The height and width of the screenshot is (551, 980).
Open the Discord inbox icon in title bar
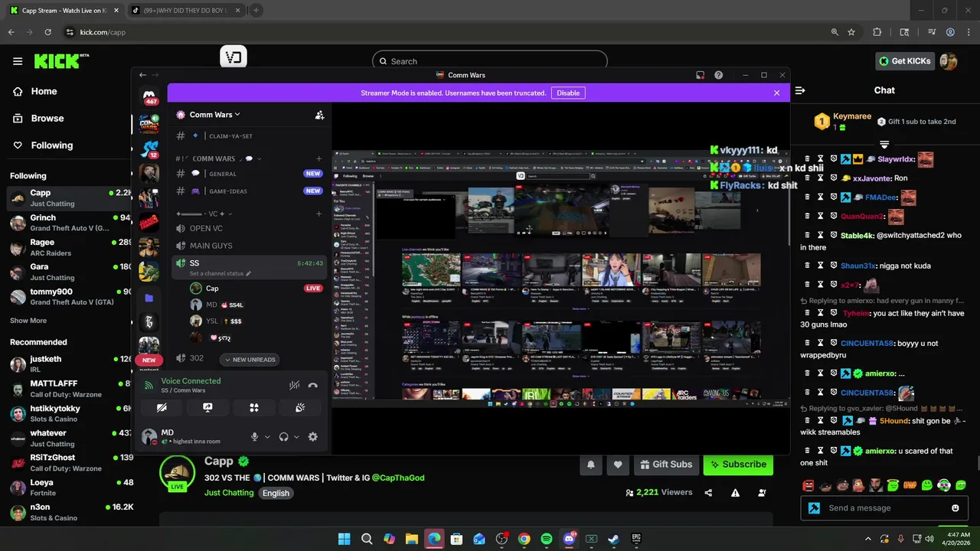click(x=700, y=75)
